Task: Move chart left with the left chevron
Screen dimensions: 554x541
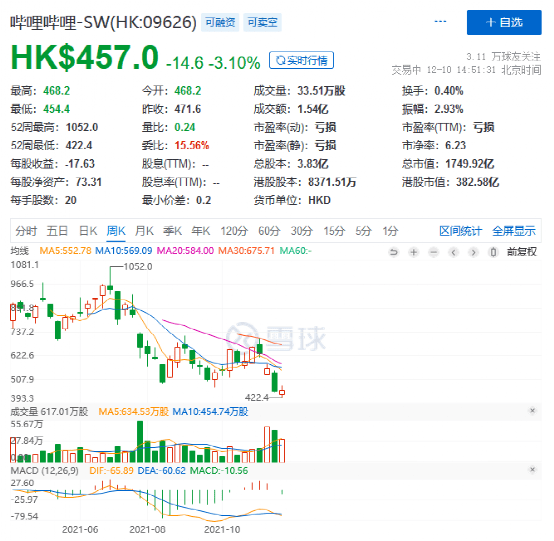Action: click(453, 252)
